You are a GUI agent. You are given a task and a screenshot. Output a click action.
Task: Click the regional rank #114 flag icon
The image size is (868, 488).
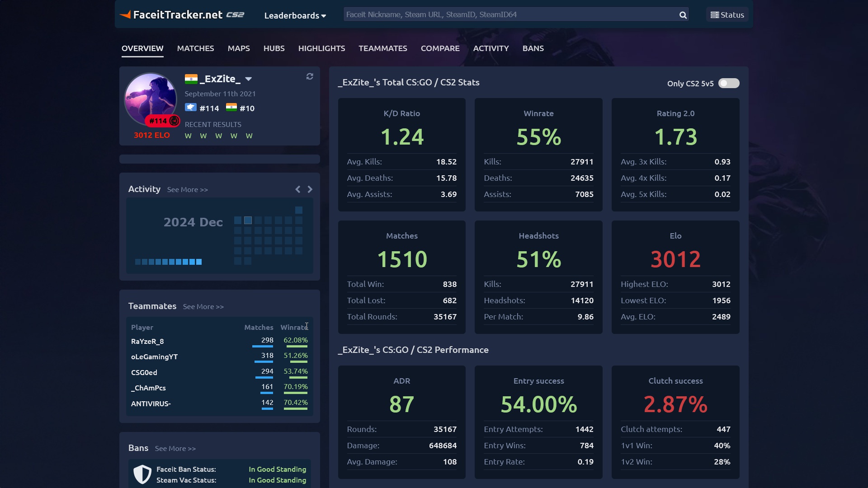pos(191,108)
